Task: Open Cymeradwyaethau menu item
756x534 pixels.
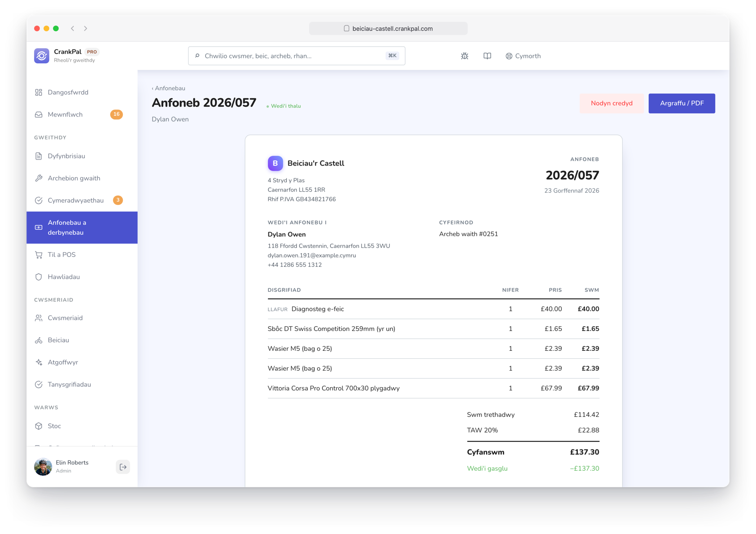Action: pyautogui.click(x=82, y=201)
